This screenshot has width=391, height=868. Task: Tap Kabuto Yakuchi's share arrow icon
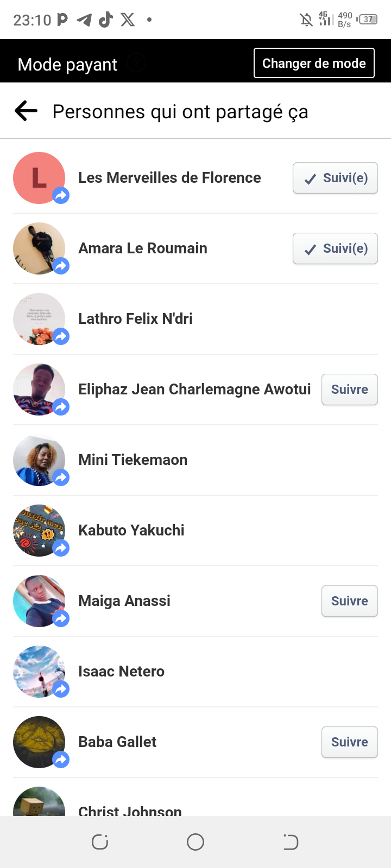click(x=61, y=548)
